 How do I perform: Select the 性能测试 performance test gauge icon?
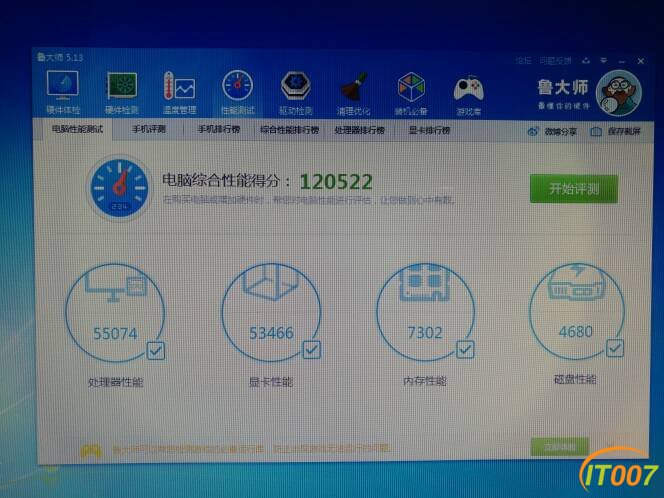[237, 86]
